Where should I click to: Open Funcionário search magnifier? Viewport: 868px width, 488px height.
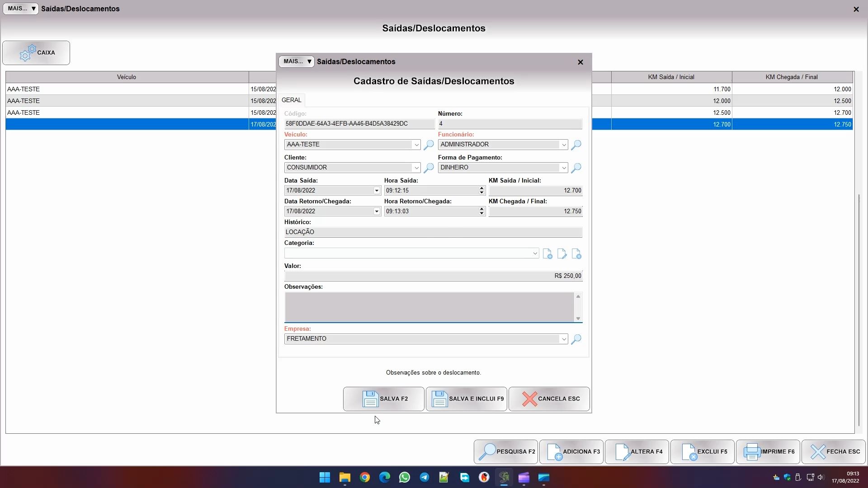[576, 145]
